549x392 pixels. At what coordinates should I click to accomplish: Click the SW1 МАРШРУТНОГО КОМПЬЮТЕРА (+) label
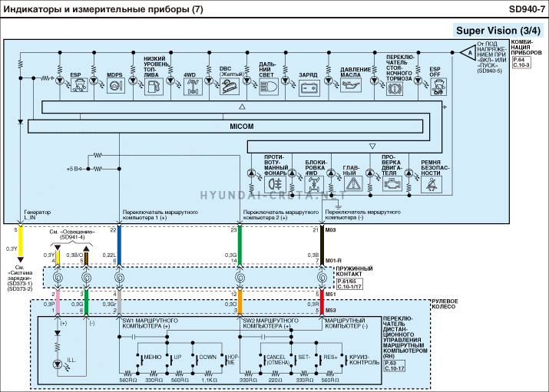click(x=150, y=323)
